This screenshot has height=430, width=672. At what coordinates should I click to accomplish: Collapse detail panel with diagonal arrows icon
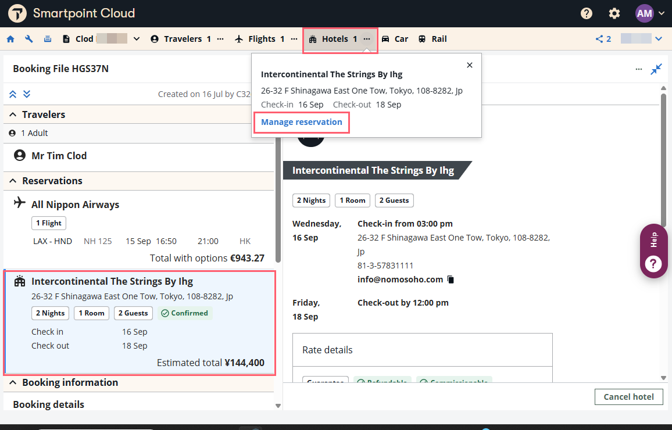coord(656,69)
